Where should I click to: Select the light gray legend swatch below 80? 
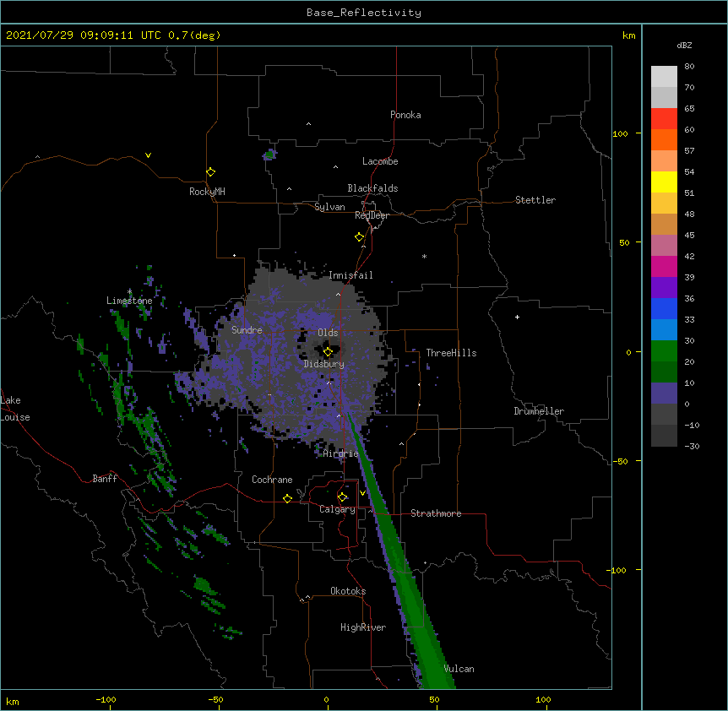coord(664,77)
